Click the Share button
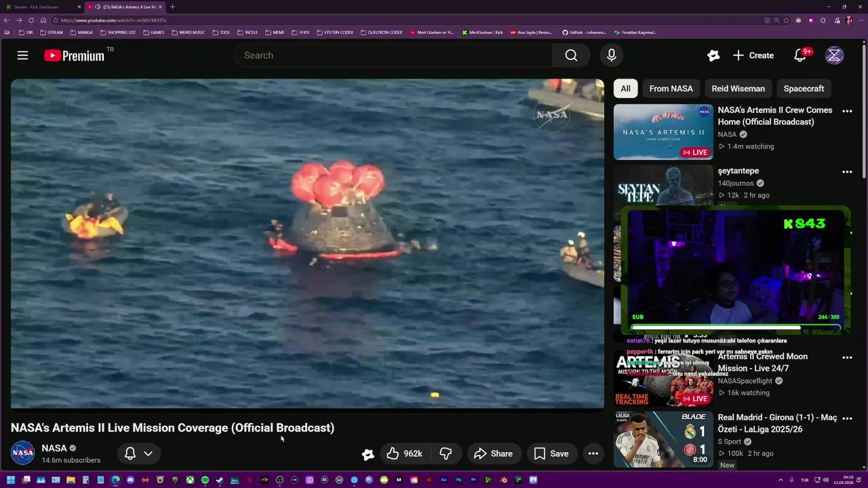Screen dimensions: 868x488 494,453
